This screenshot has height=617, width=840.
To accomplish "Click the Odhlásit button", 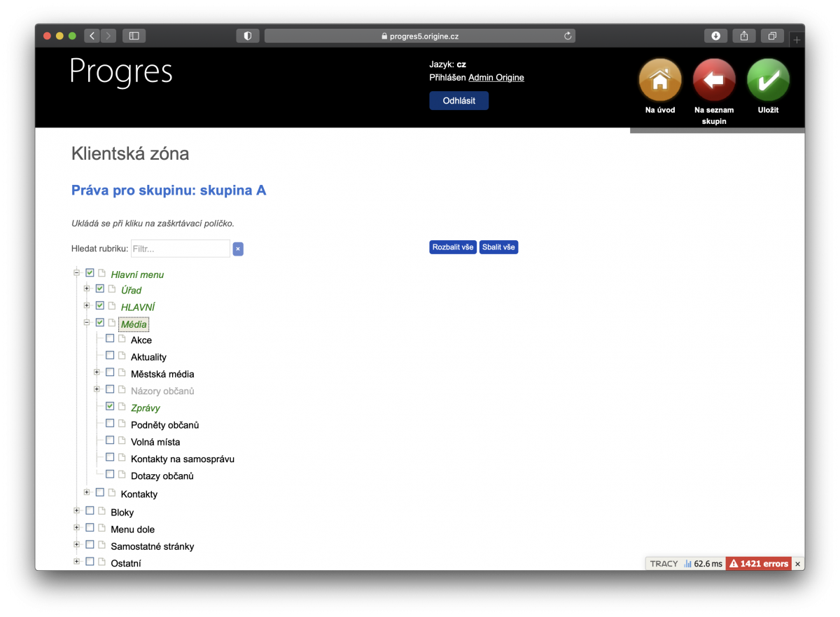I will coord(458,100).
